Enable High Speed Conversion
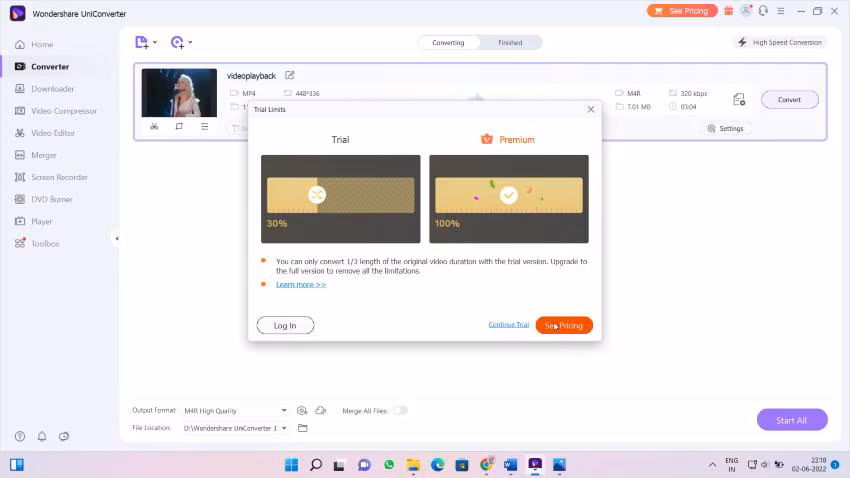 (780, 42)
